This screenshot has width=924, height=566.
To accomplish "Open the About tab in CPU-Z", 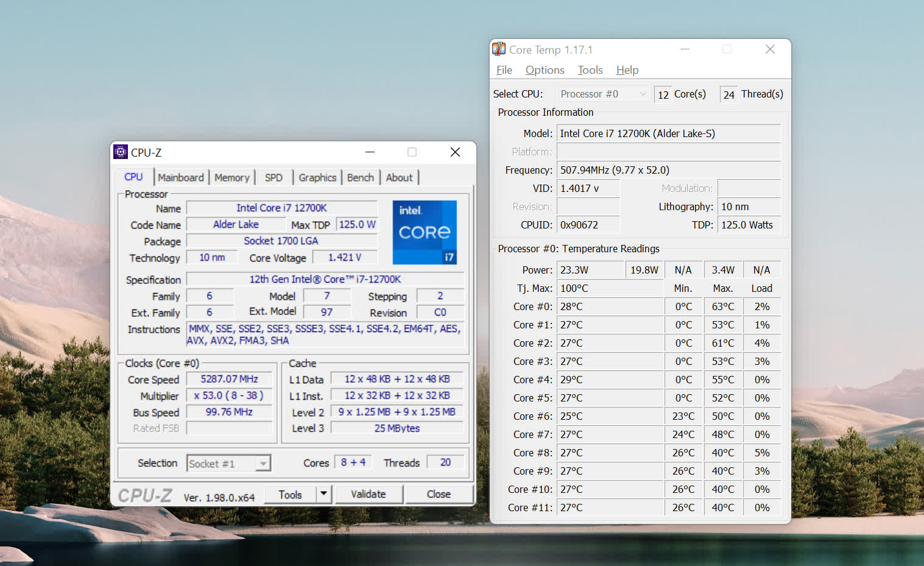I will [x=399, y=177].
